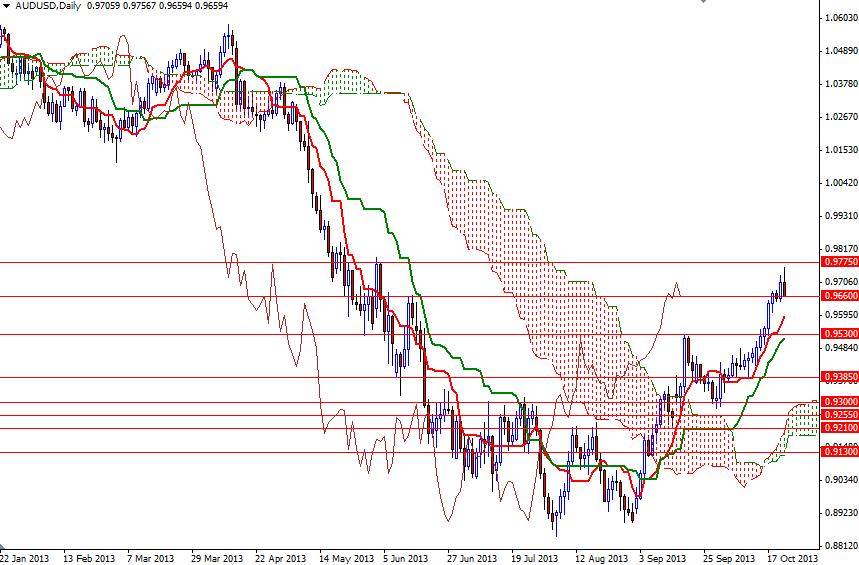Image resolution: width=859 pixels, height=565 pixels.
Task: Select the 0.93850 horizontal level label
Action: click(x=840, y=377)
